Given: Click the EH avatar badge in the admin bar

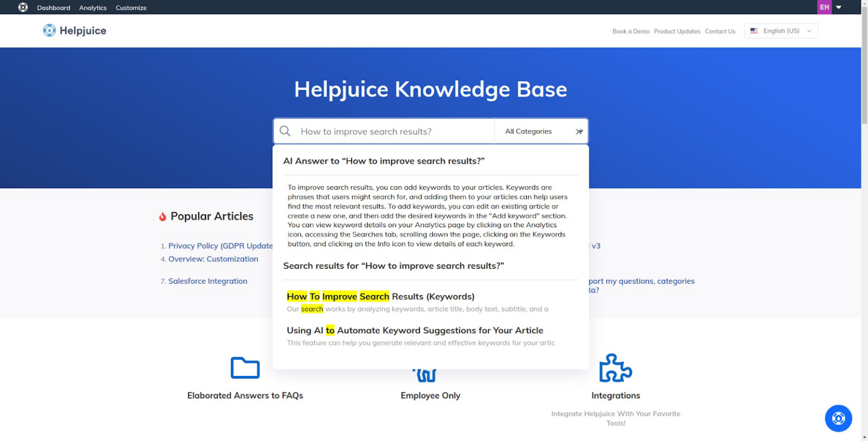Looking at the screenshot, I should click(x=824, y=7).
